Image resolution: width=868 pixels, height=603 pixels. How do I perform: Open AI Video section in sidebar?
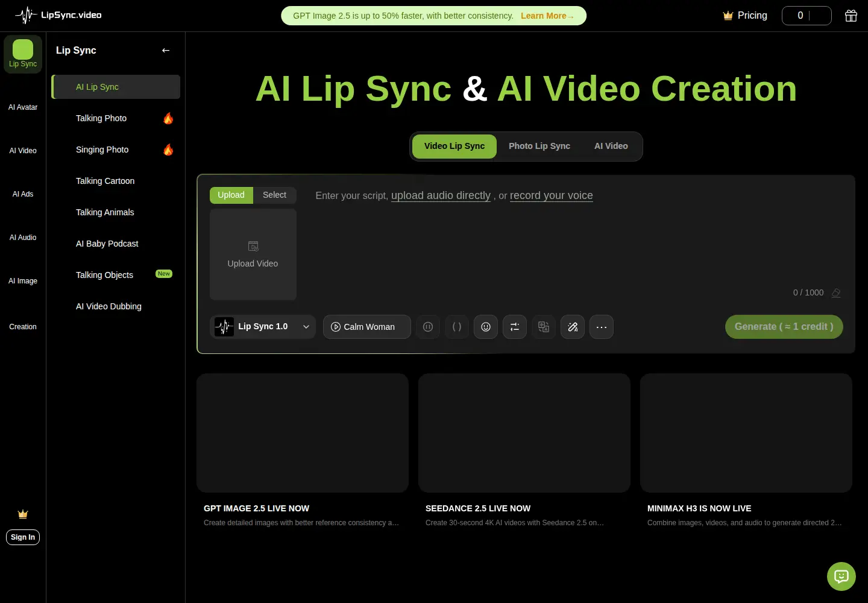click(x=23, y=151)
